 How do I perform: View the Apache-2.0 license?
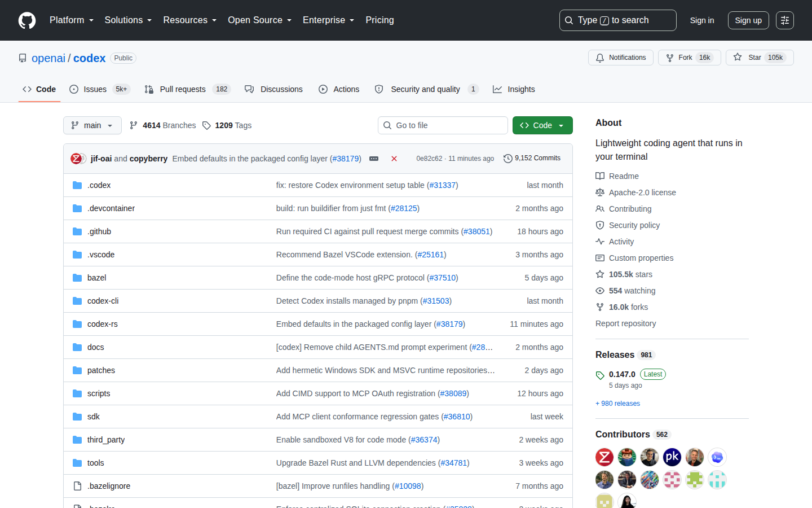point(636,192)
